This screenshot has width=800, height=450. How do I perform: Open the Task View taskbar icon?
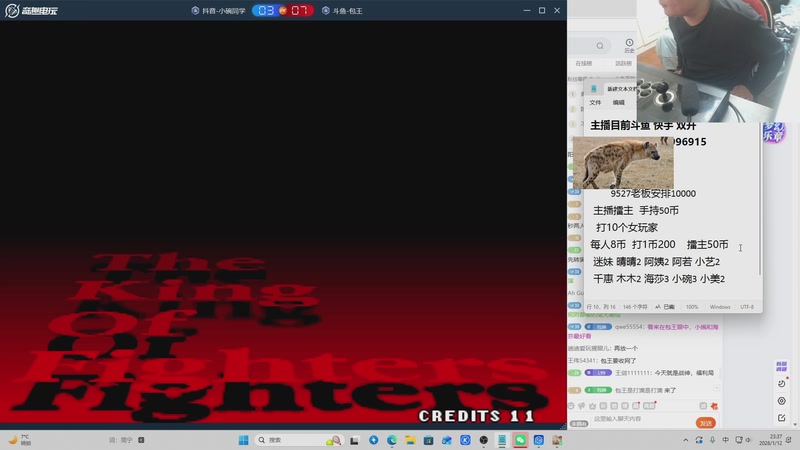point(354,440)
